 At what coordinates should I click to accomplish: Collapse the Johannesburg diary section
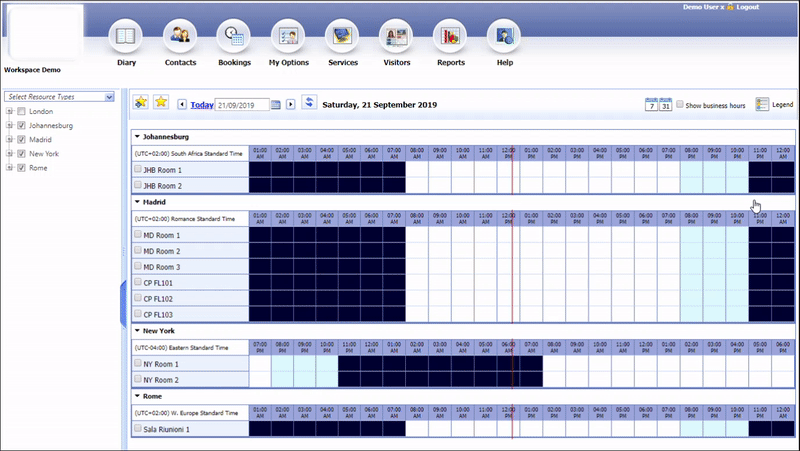(x=137, y=137)
